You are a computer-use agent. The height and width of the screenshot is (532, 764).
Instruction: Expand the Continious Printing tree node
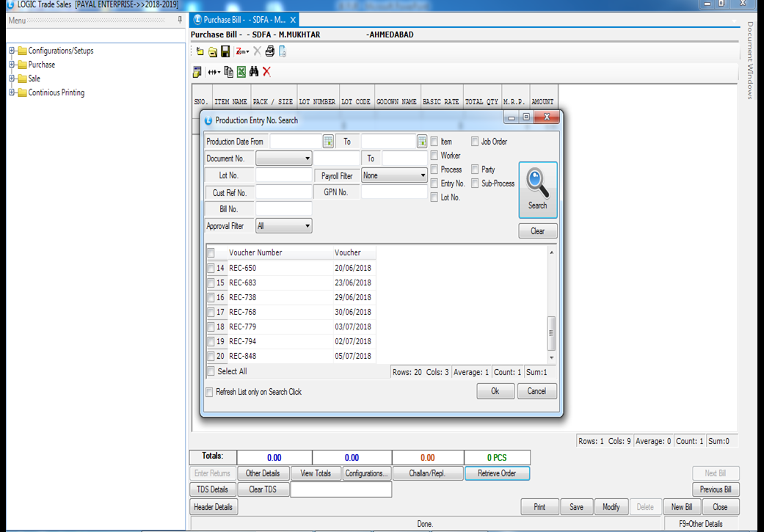coord(12,92)
